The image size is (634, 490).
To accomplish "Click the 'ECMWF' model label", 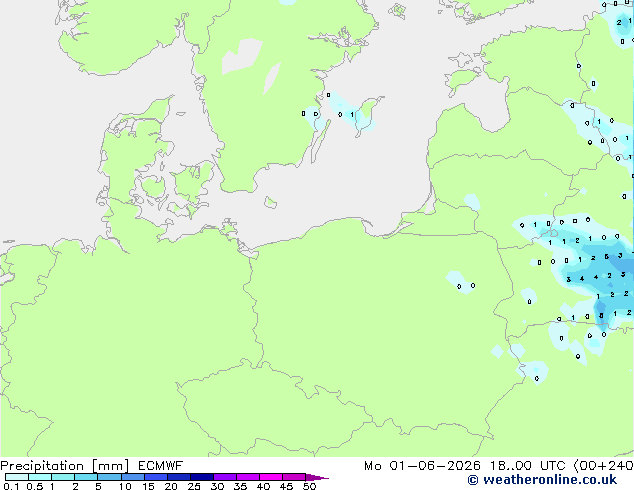I will tap(161, 466).
